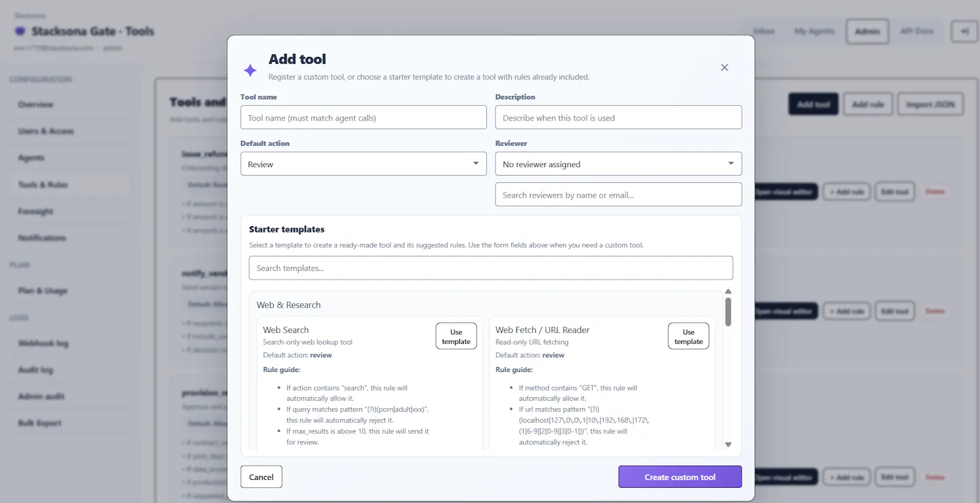The width and height of the screenshot is (980, 503).
Task: Close the Add tool dialog
Action: point(725,67)
